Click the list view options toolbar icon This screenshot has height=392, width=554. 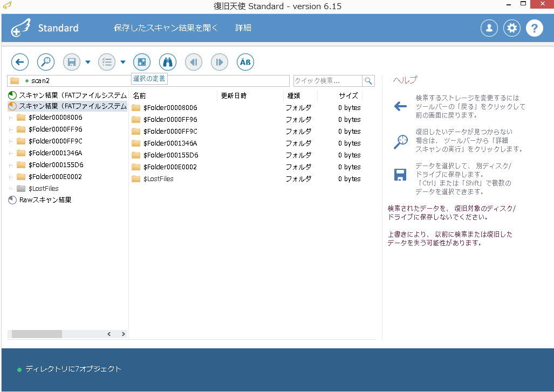107,62
